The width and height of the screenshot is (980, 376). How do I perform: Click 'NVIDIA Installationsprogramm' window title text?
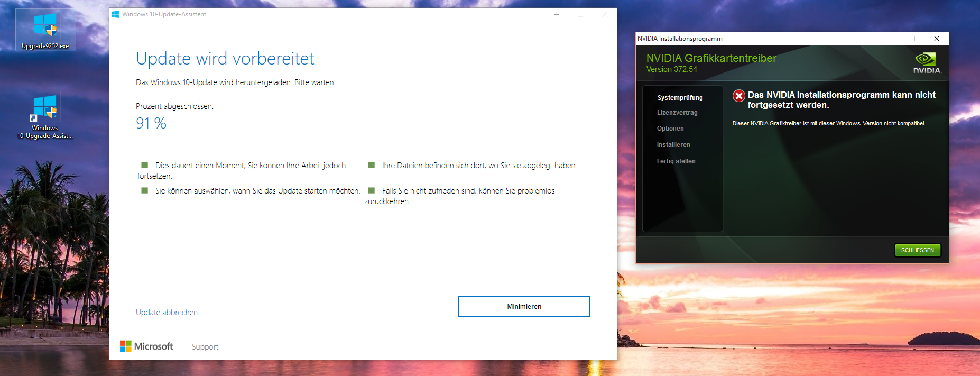[x=680, y=39]
